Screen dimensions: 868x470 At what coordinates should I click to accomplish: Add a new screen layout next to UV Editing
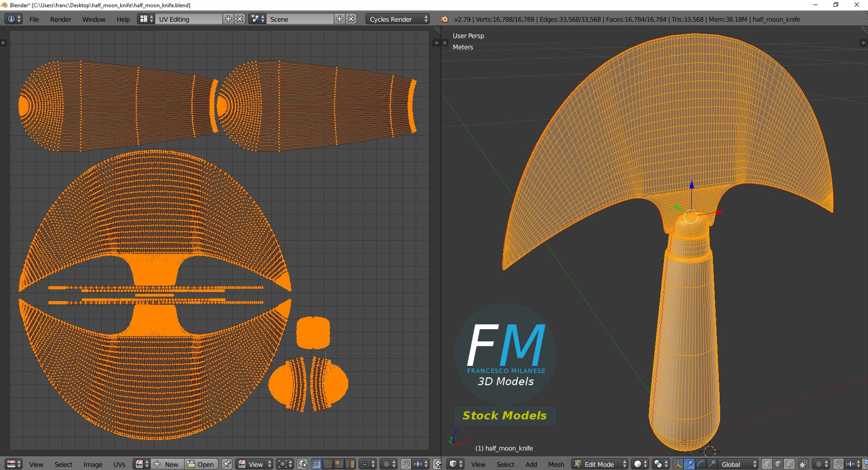[x=228, y=19]
